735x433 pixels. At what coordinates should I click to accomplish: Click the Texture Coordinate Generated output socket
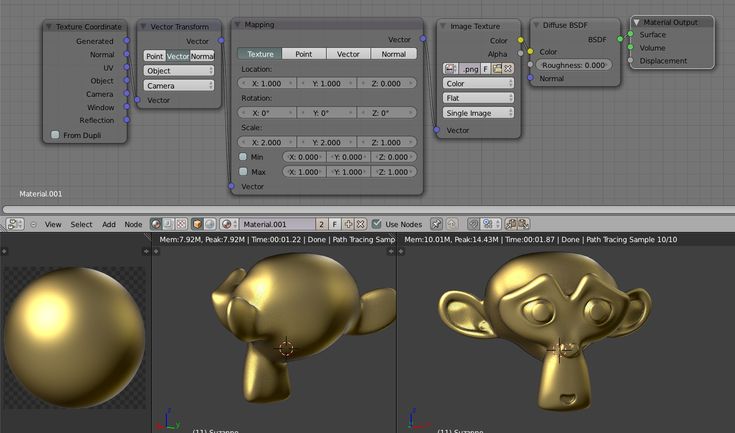[127, 41]
